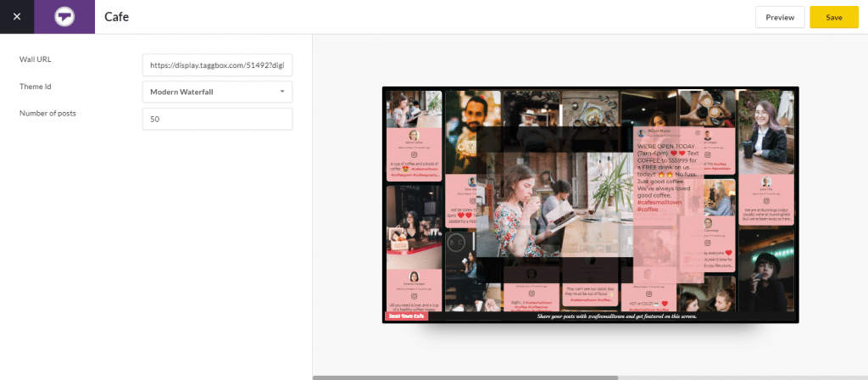Click the horizontal scrollbar at the bottom
The width and height of the screenshot is (868, 380).
tap(465, 377)
